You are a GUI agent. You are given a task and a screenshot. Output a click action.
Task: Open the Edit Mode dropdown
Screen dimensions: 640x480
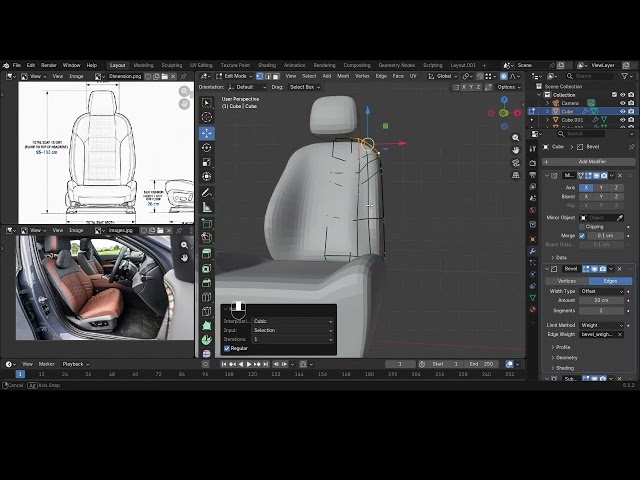pyautogui.click(x=234, y=76)
